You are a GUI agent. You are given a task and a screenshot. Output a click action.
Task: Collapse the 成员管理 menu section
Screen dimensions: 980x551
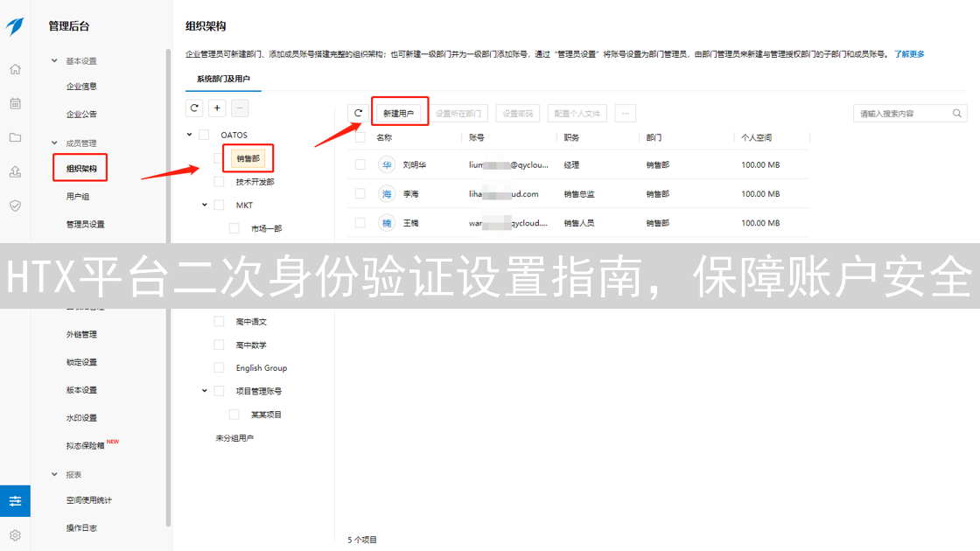tap(54, 143)
